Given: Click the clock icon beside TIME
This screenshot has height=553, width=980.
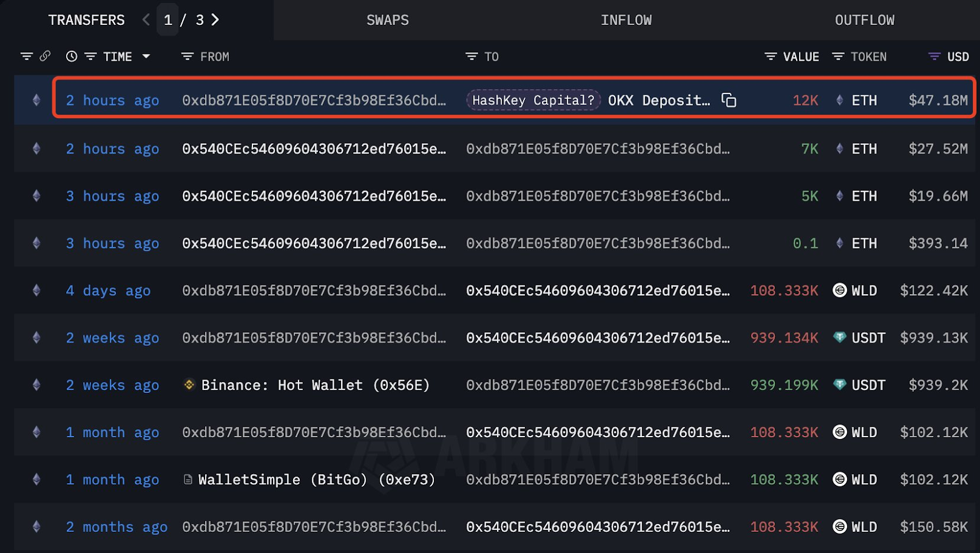Looking at the screenshot, I should (72, 56).
